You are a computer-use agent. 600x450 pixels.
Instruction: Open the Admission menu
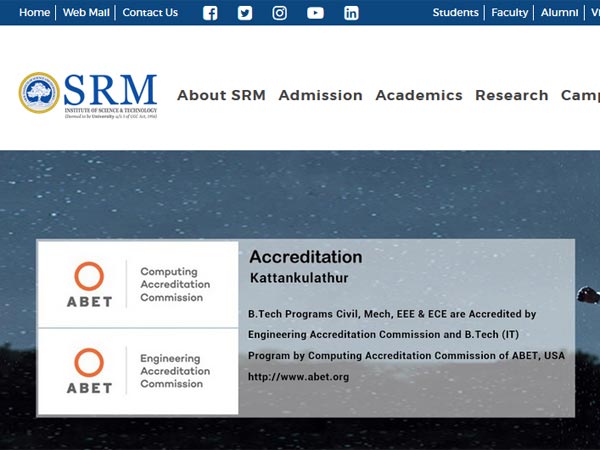point(321,95)
